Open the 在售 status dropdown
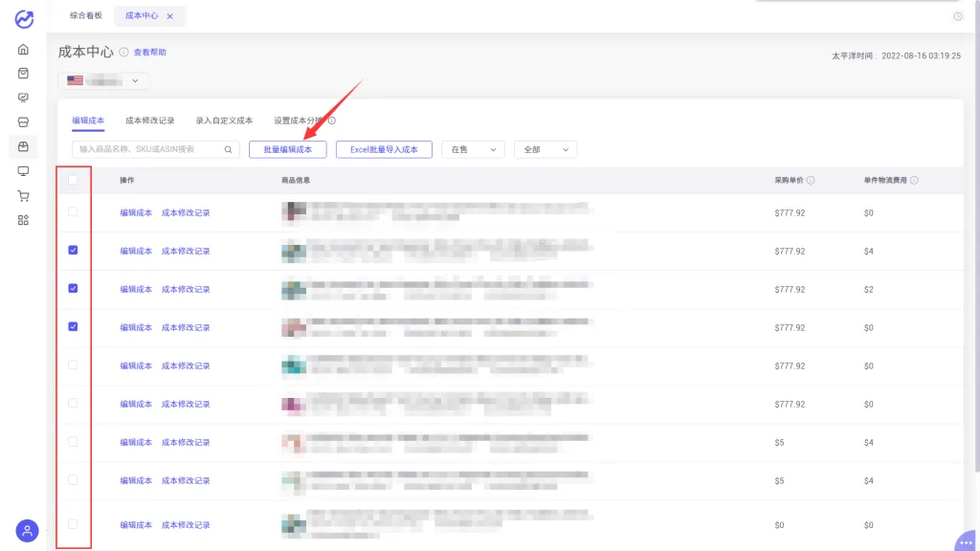 473,149
